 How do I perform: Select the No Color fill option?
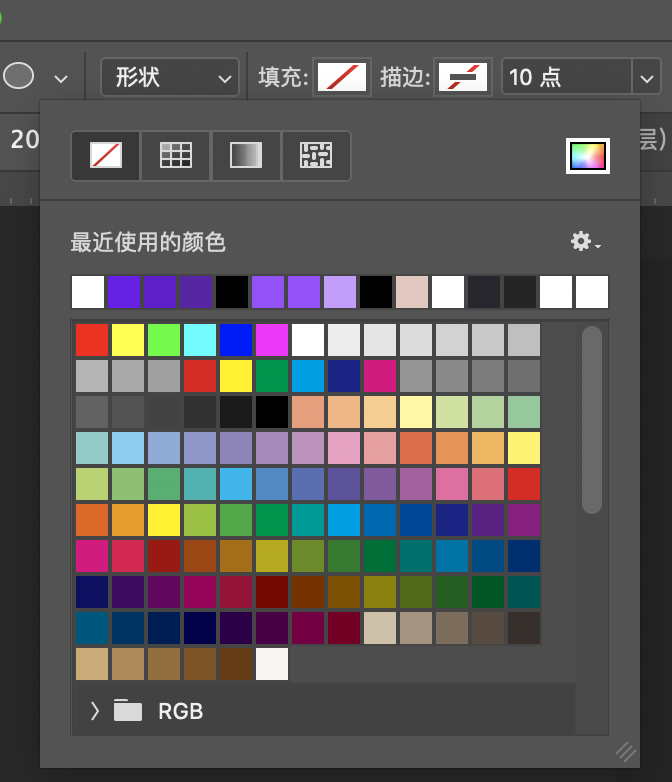click(105, 155)
